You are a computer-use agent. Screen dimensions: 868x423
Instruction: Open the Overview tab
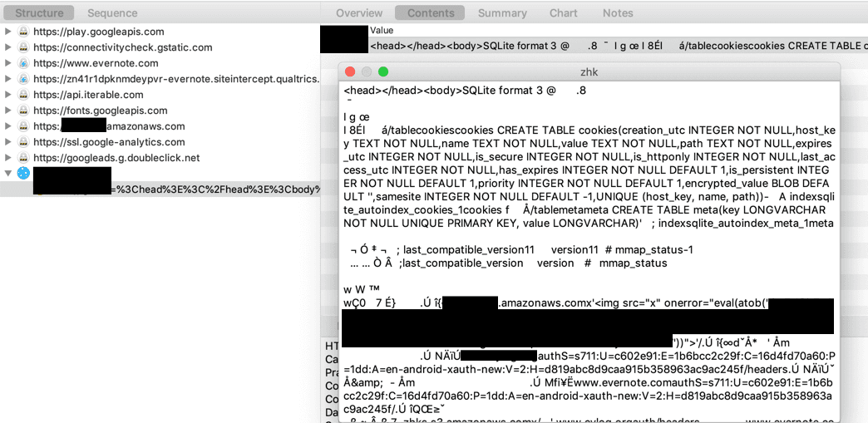[x=359, y=12]
